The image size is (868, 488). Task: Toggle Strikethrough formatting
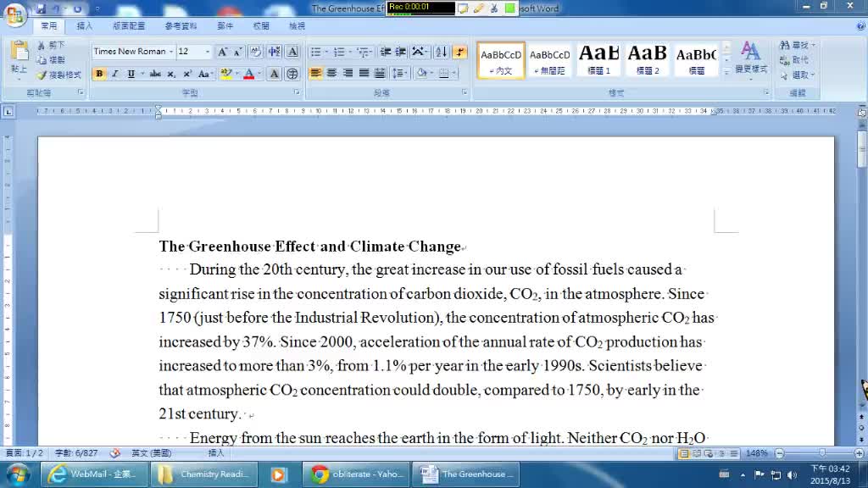tap(156, 74)
